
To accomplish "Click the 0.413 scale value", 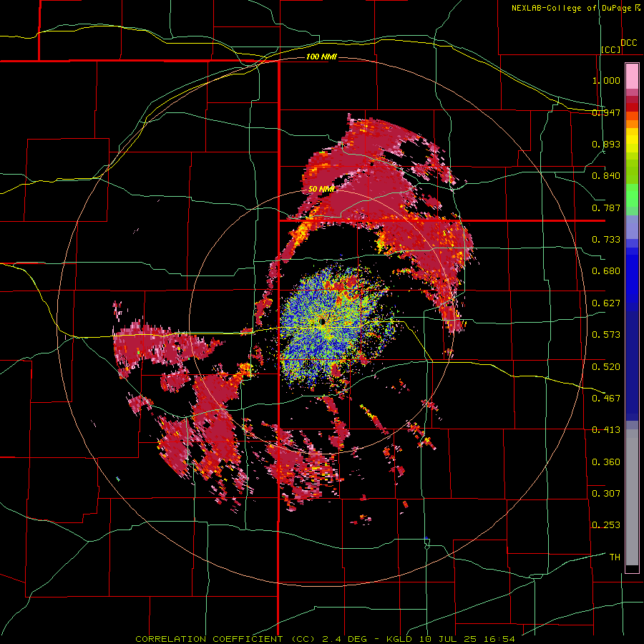I will point(606,429).
